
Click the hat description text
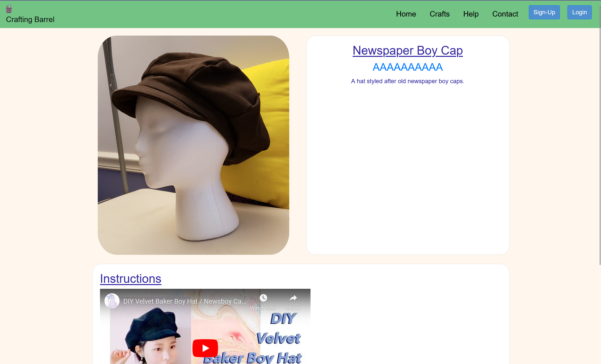click(408, 81)
